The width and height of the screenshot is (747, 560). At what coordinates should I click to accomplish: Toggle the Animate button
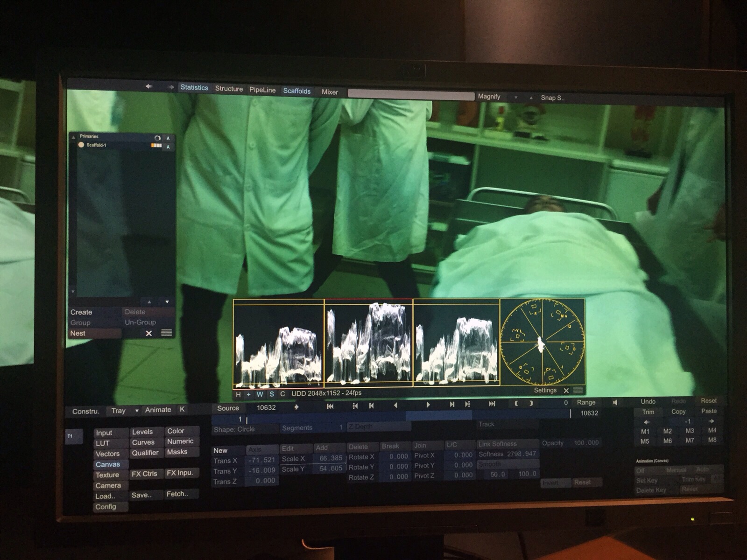pyautogui.click(x=158, y=410)
